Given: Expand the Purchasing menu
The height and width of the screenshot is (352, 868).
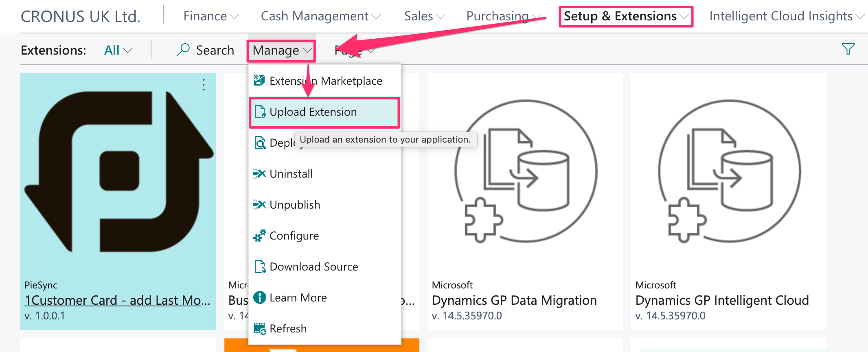Looking at the screenshot, I should pos(503,16).
